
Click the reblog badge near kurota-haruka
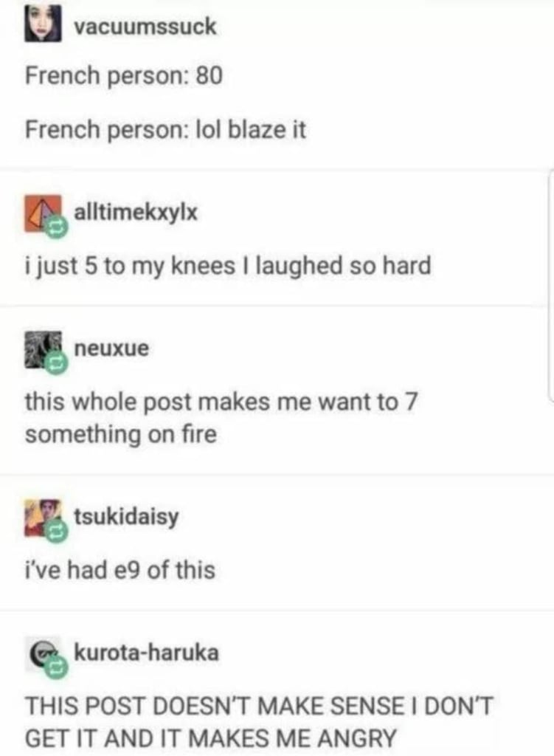point(58,667)
